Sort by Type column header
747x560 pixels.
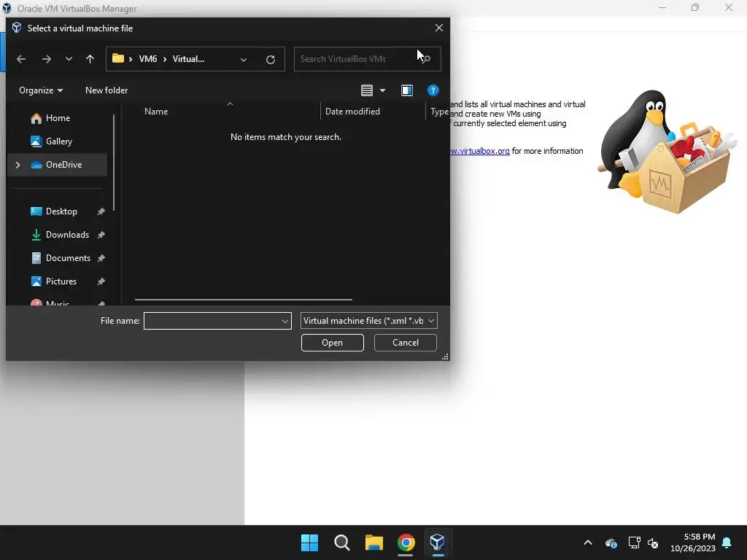click(438, 112)
